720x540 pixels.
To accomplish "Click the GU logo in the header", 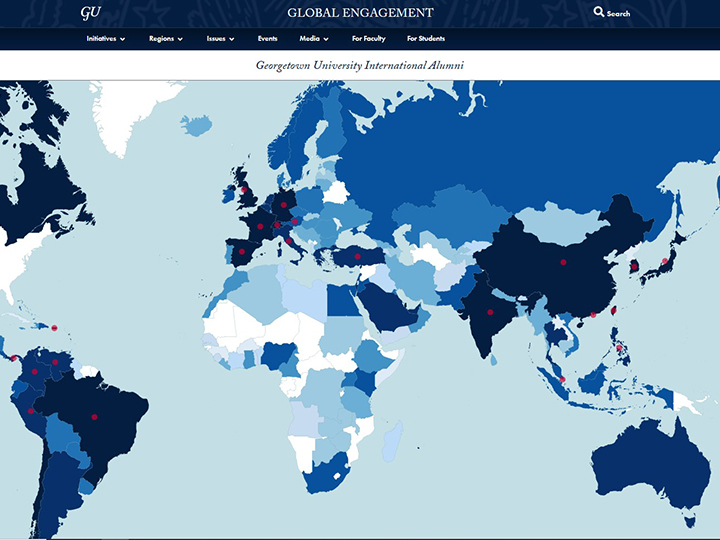I will click(x=90, y=12).
